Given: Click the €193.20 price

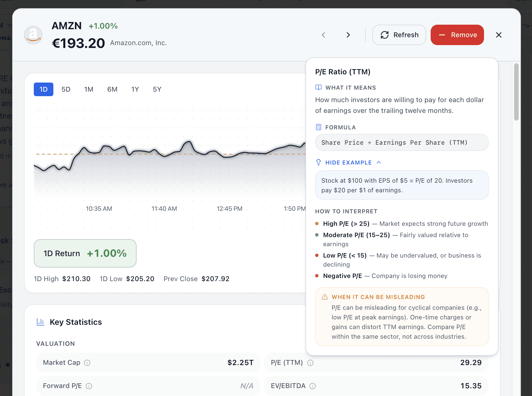Looking at the screenshot, I should point(78,43).
